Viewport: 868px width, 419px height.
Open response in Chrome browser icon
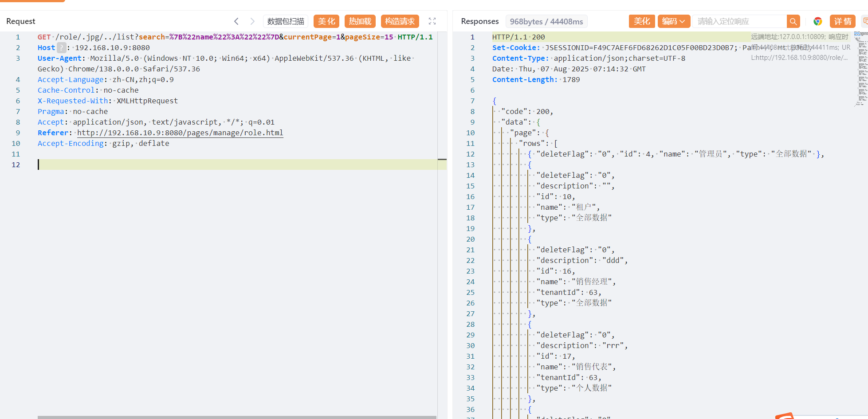tap(817, 21)
